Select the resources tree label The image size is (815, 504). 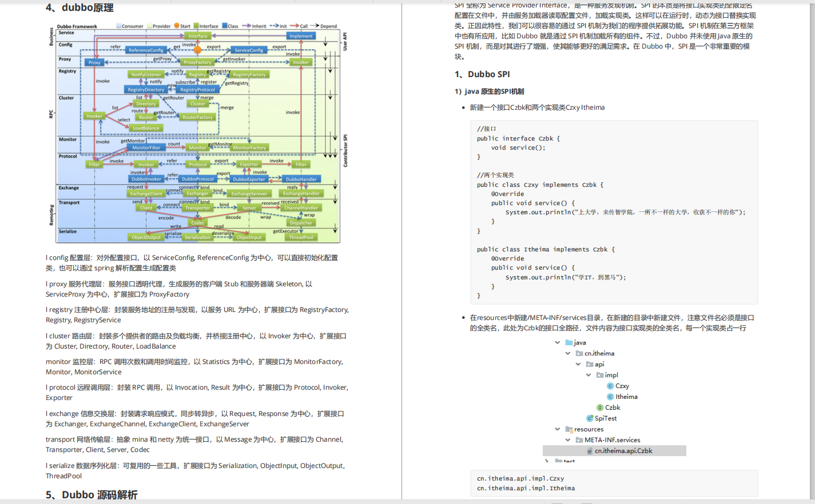589,430
